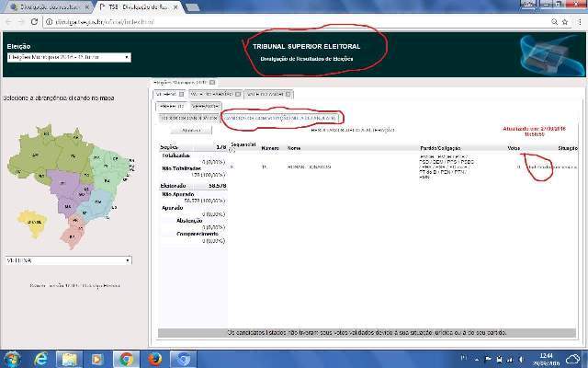Image resolution: width=588 pixels, height=368 pixels.
Task: Select the third location sub-tab
Action: tap(268, 94)
